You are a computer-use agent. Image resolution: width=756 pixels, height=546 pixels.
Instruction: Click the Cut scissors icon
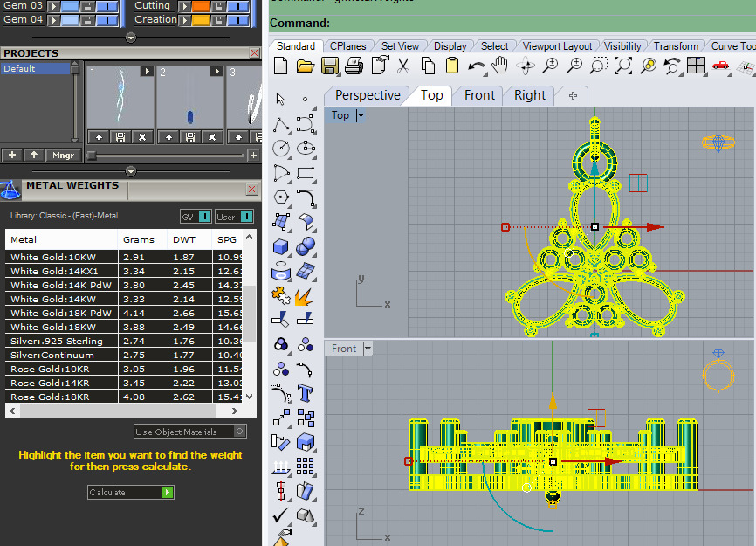coord(403,66)
